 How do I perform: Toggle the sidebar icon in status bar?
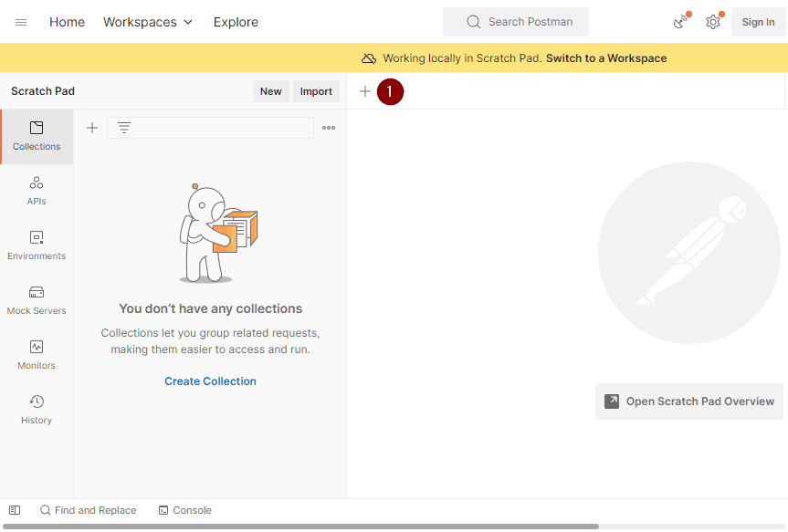coord(15,510)
